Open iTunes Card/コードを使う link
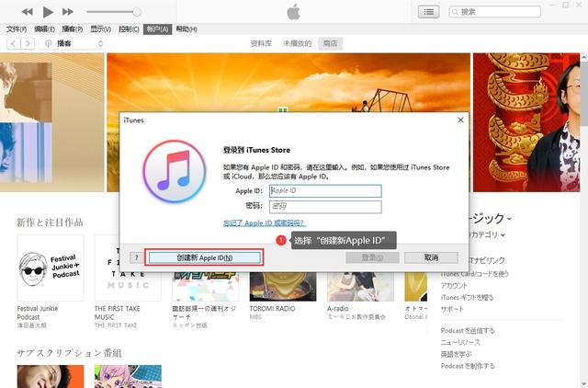Screen dimensions: 588x388 (x=475, y=274)
